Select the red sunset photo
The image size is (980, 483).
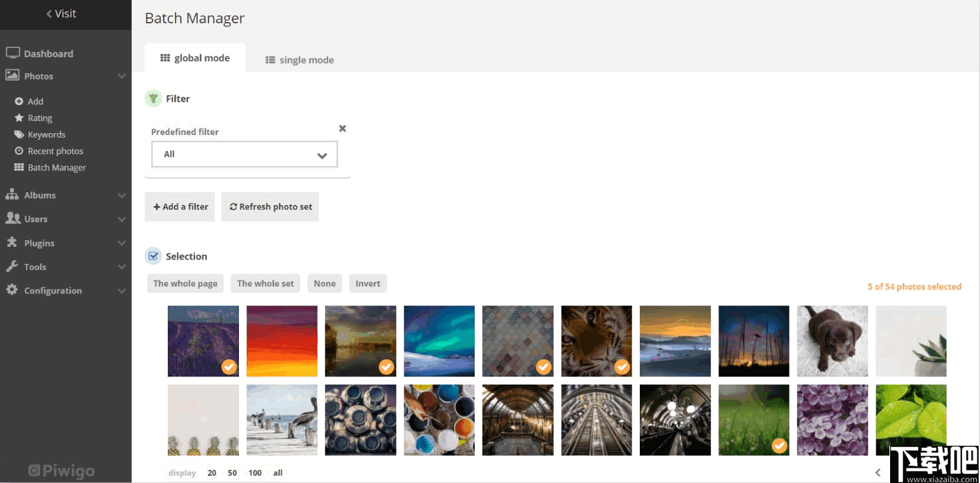click(x=282, y=341)
